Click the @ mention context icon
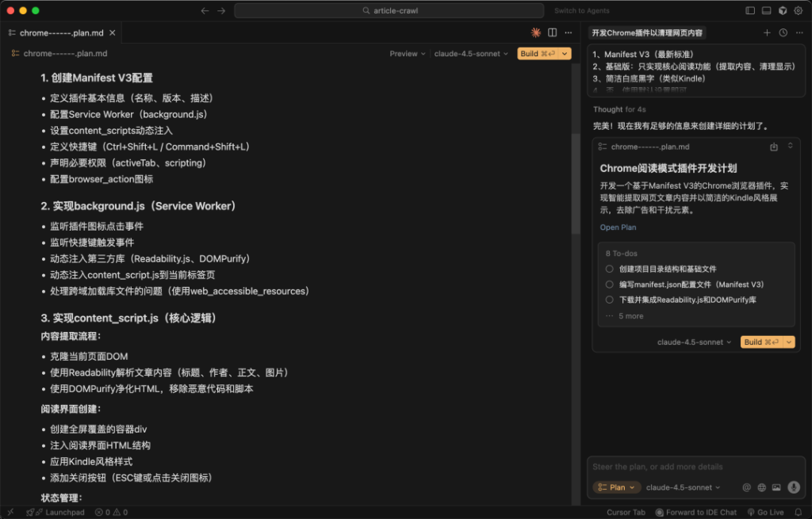 746,487
